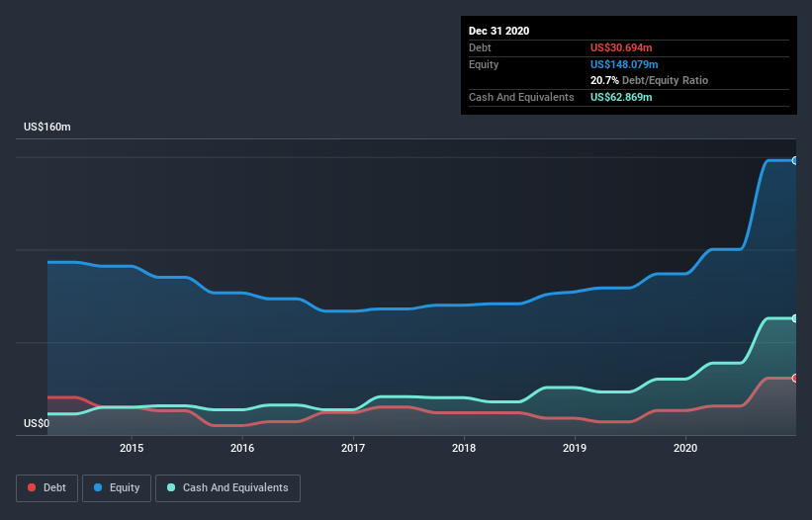Toggle the Equity series legend button

coord(117,487)
